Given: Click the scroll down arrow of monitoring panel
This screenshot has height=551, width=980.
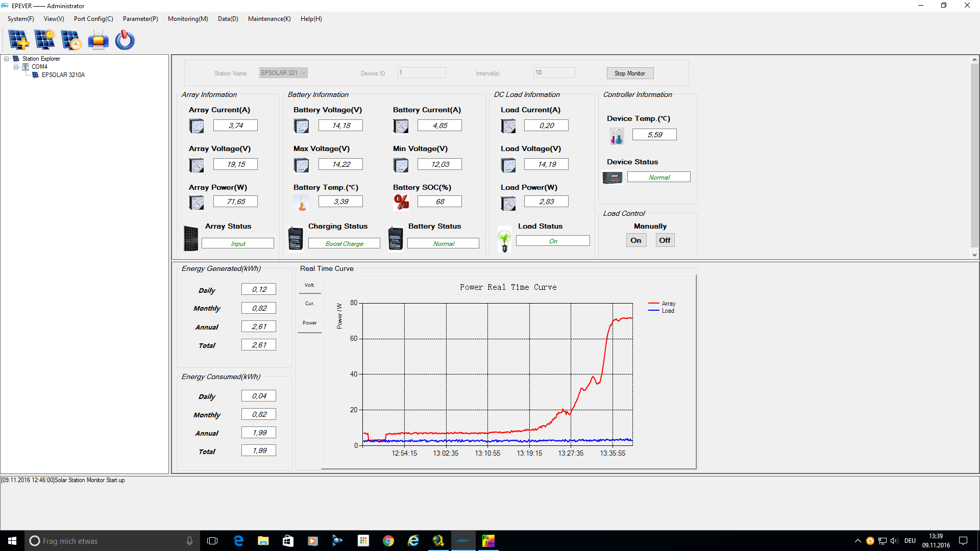Looking at the screenshot, I should click(x=974, y=255).
